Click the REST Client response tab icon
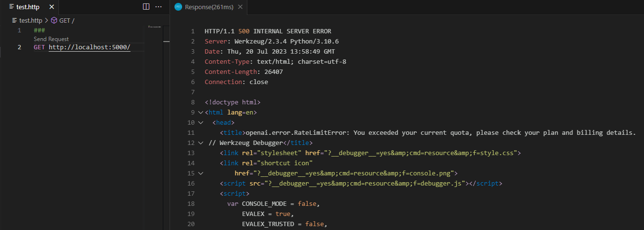The image size is (644, 230). 179,7
